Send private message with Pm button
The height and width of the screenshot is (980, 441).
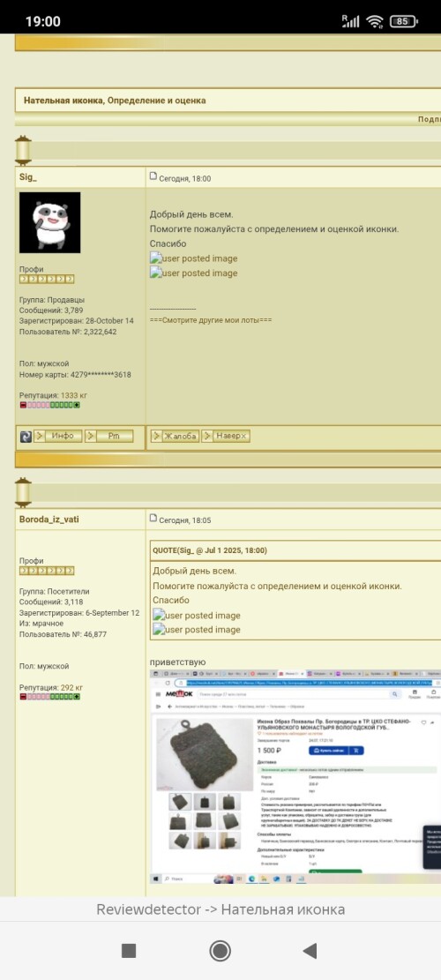[x=109, y=437]
